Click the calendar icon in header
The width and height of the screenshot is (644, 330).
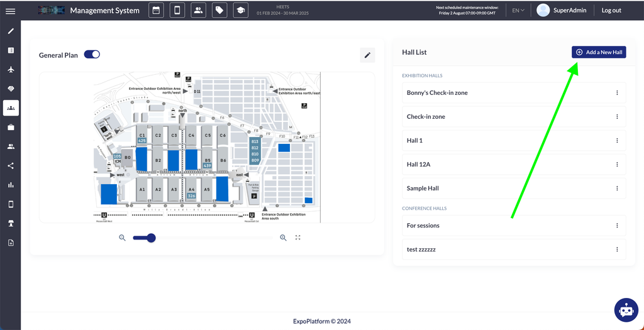pyautogui.click(x=157, y=11)
